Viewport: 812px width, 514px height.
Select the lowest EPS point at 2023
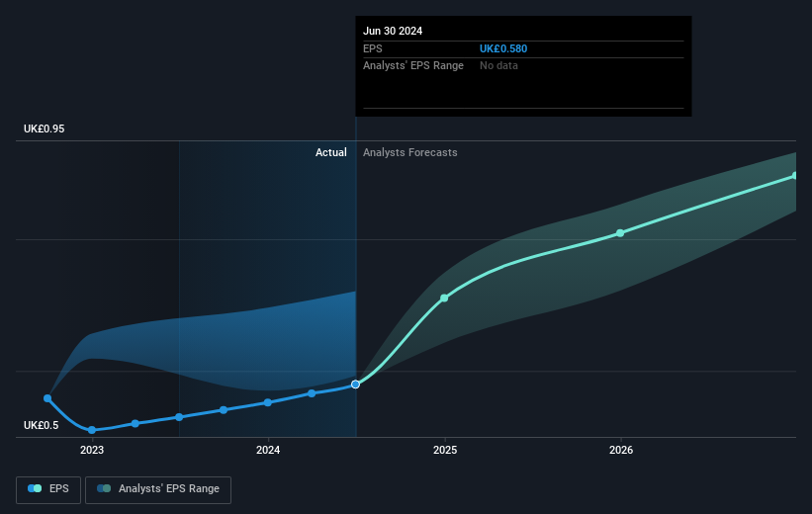coord(92,430)
